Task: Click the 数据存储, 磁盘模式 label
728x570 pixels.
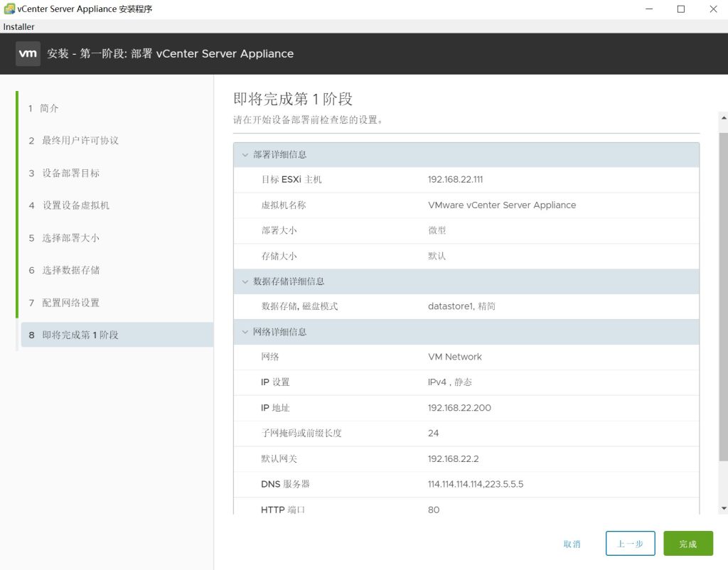Action: coord(299,306)
